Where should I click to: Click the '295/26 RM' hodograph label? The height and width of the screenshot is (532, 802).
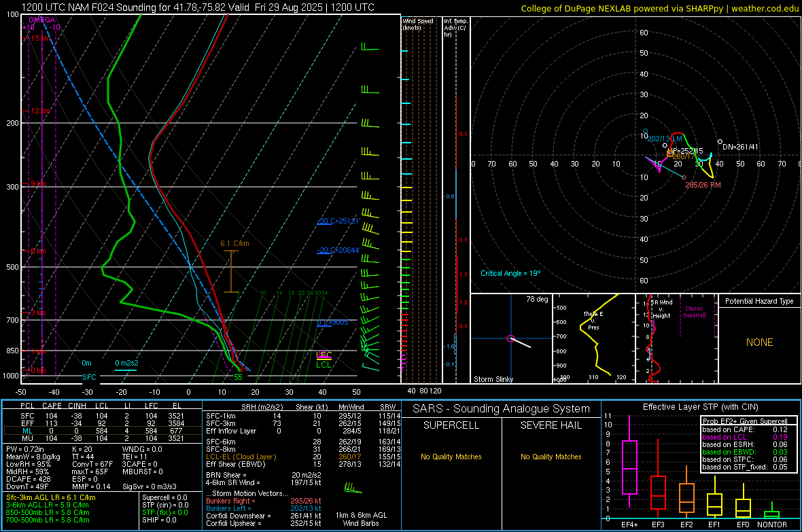(x=703, y=185)
